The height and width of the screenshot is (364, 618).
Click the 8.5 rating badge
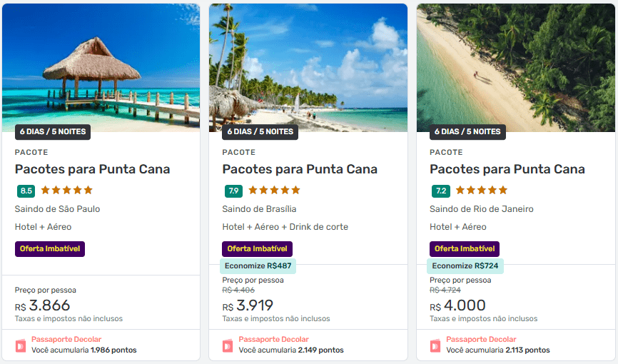coord(26,191)
